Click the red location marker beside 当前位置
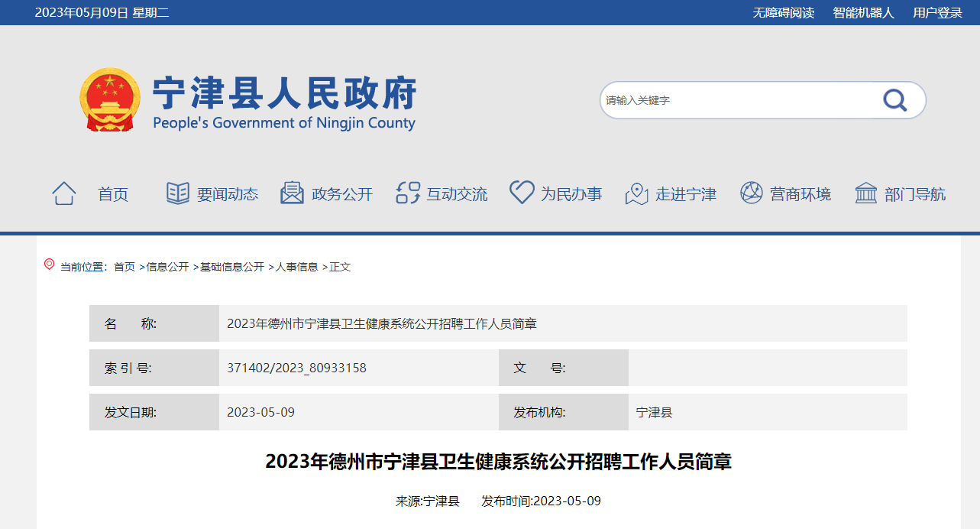980x529 pixels. click(x=50, y=264)
